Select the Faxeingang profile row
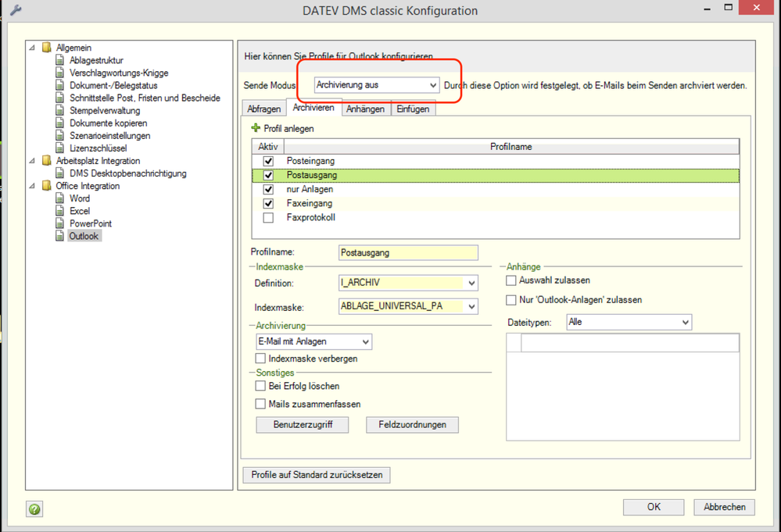781x532 pixels. 496,204
